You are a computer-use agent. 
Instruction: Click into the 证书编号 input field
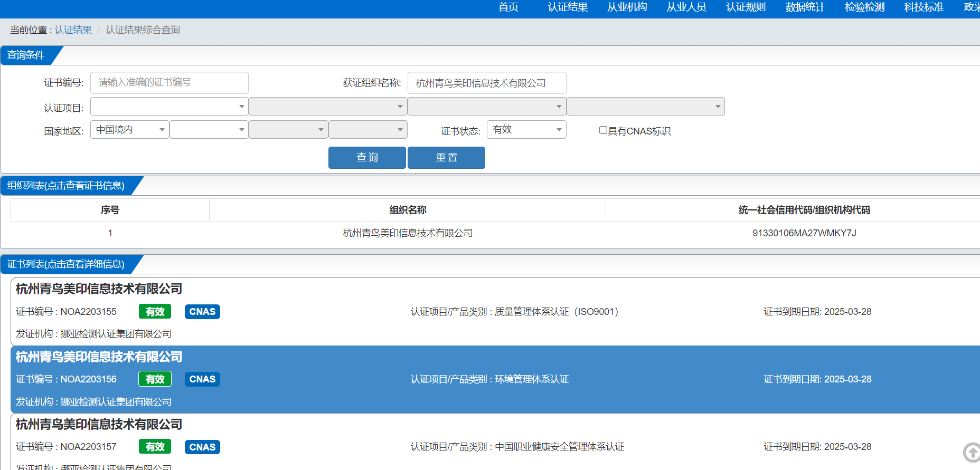169,83
